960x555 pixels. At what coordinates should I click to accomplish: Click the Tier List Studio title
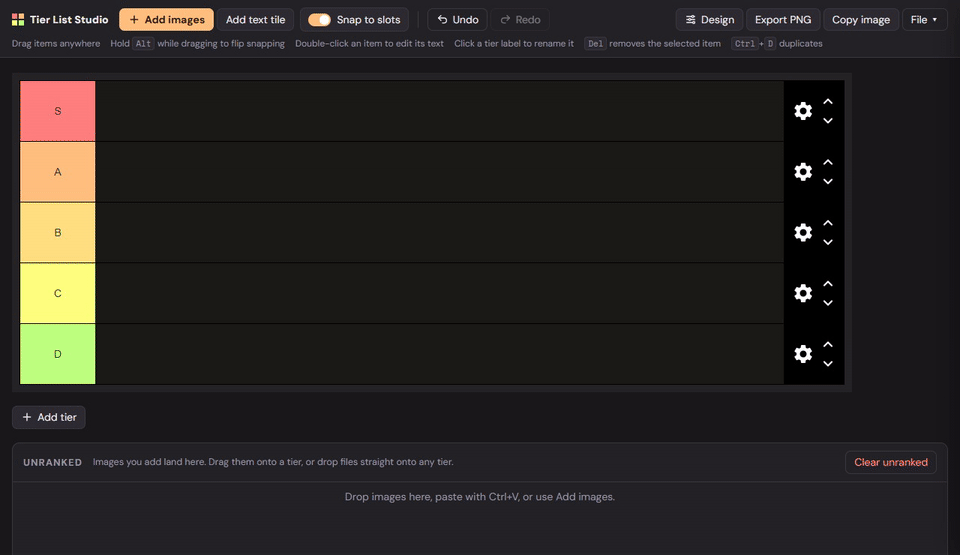tap(69, 20)
